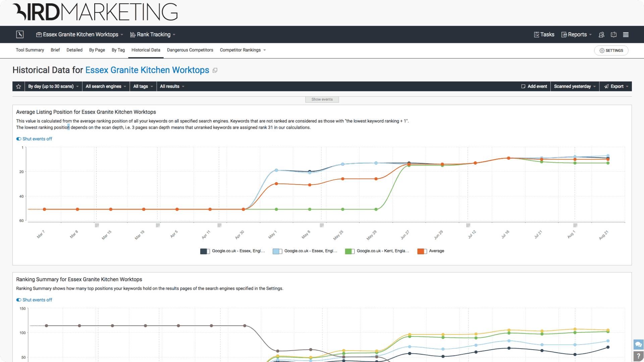
Task: Click the favorite star icon in filter bar
Action: (x=18, y=87)
